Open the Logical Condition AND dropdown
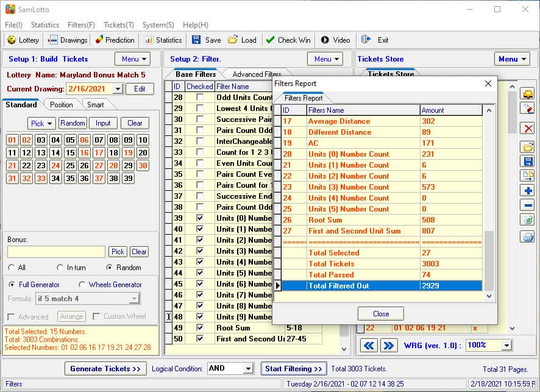The width and height of the screenshot is (540, 392). pyautogui.click(x=248, y=369)
